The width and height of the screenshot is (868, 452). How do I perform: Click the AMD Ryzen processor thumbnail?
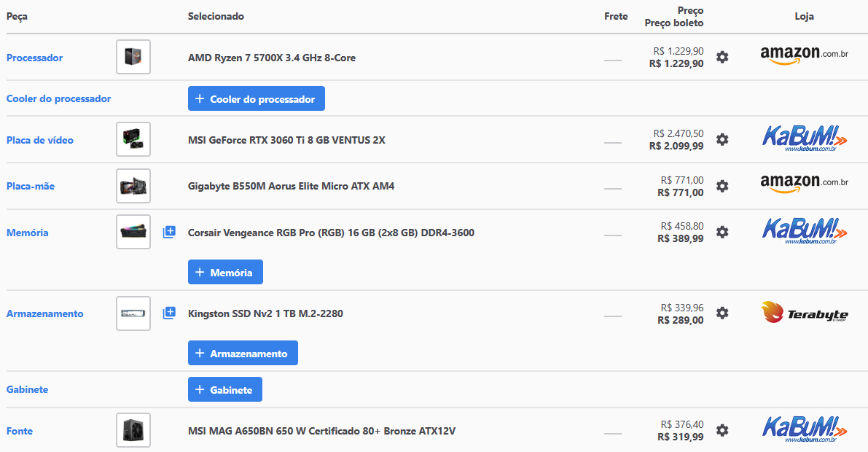tap(133, 57)
